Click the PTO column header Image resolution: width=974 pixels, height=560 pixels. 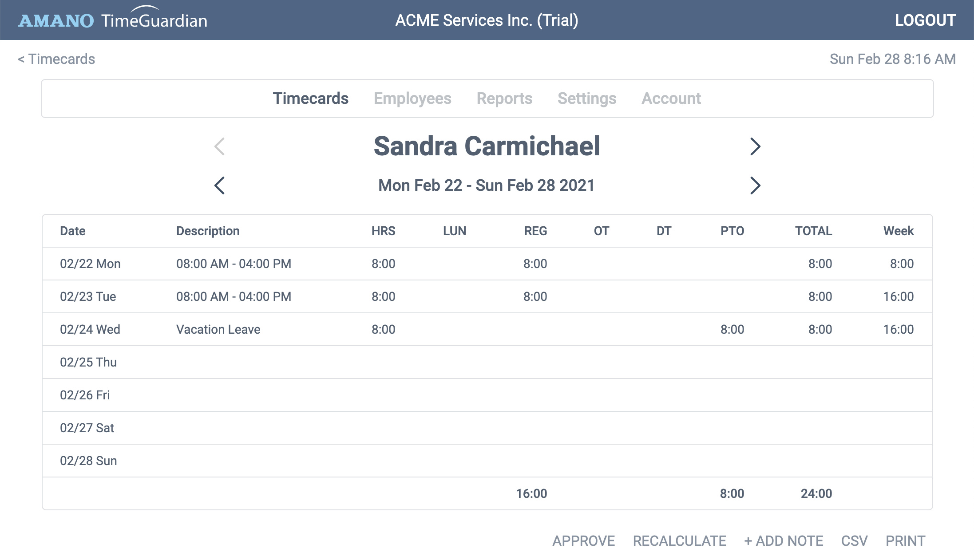(x=732, y=231)
